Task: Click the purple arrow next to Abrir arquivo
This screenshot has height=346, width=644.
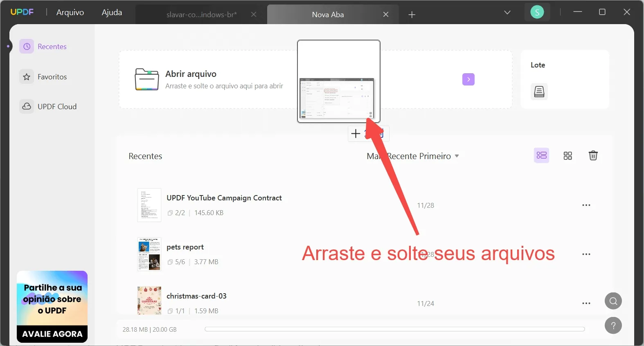Action: [468, 79]
